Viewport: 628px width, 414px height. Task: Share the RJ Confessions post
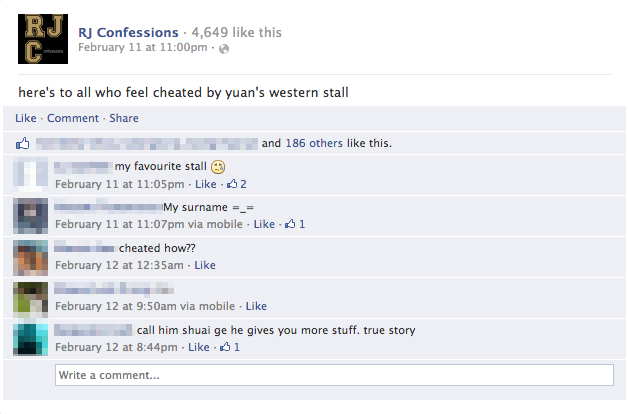point(124,118)
